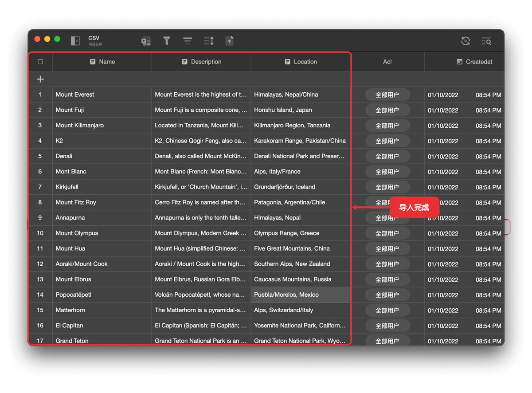Open the sort rows toolbar icon
This screenshot has height=393, width=532.
[209, 41]
